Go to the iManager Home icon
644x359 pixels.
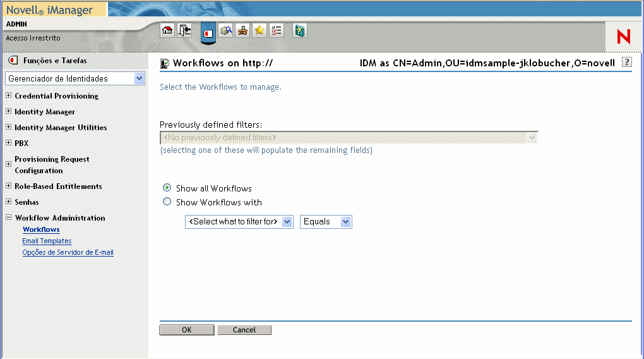pos(167,30)
